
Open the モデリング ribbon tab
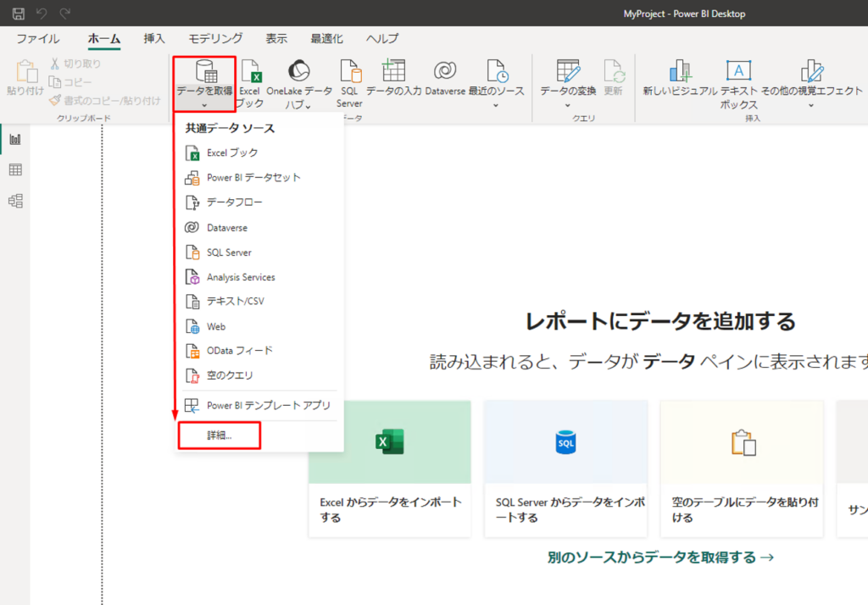(x=215, y=38)
